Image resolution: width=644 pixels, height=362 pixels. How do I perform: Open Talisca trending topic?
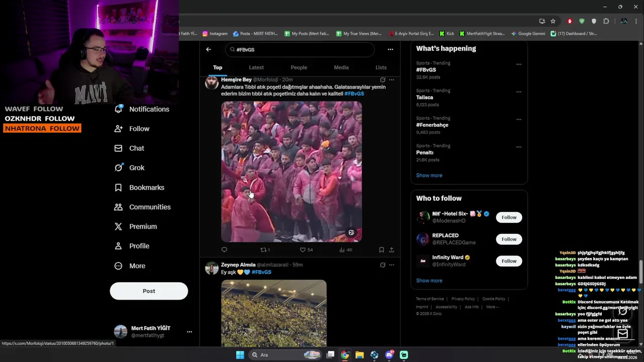coord(425,98)
